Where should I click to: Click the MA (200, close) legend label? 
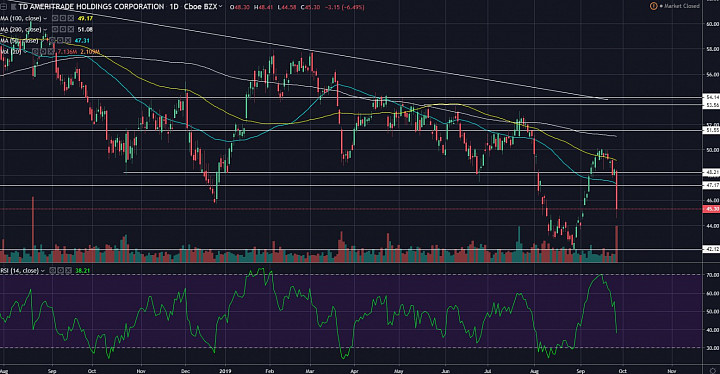coord(21,29)
